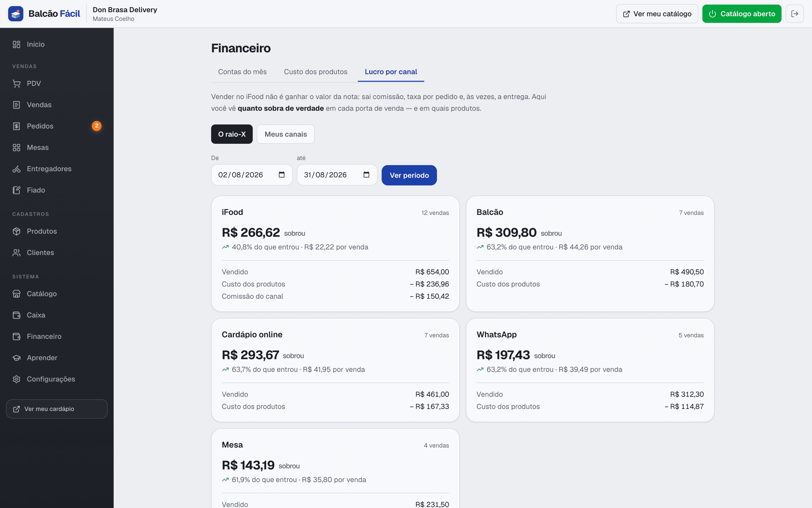Click the PDV shopping cart icon
Viewport: 812px width, 508px height.
pyautogui.click(x=16, y=83)
